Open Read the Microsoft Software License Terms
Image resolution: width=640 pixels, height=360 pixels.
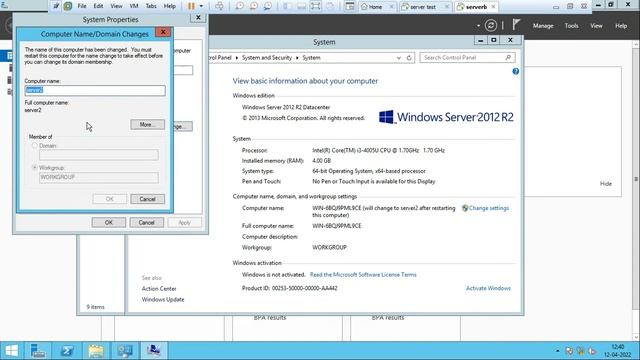(x=363, y=275)
